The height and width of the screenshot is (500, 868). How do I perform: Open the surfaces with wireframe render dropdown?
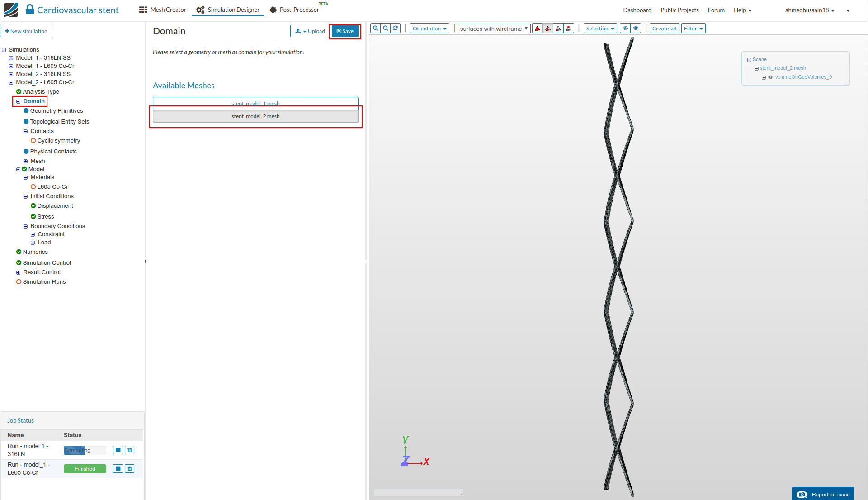point(494,29)
